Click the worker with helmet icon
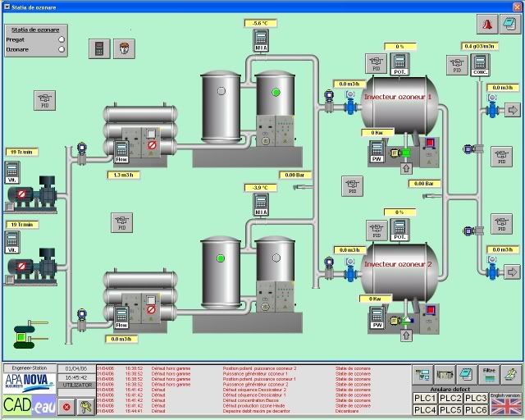The height and width of the screenshot is (420, 525). (124, 48)
